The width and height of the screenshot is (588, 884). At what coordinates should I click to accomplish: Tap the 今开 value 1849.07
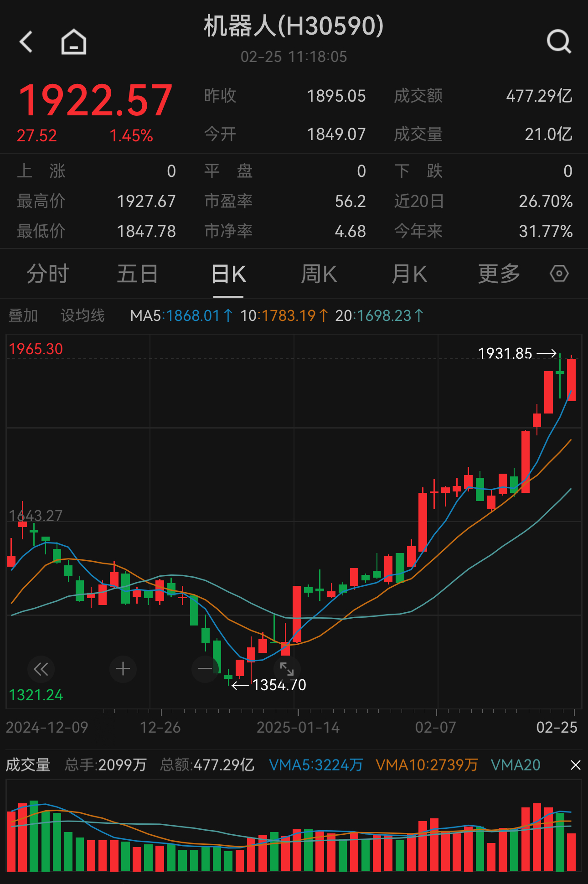pos(336,134)
